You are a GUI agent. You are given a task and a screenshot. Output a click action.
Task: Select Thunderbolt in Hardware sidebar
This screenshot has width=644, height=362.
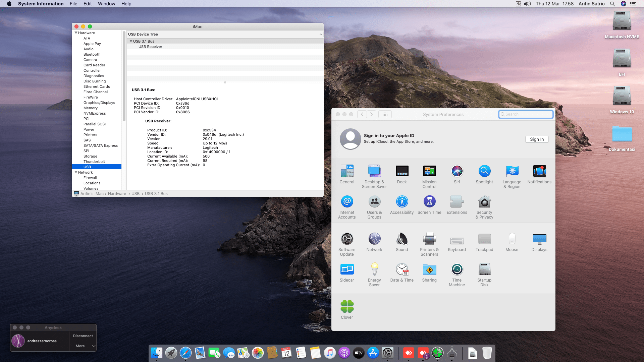tap(94, 162)
